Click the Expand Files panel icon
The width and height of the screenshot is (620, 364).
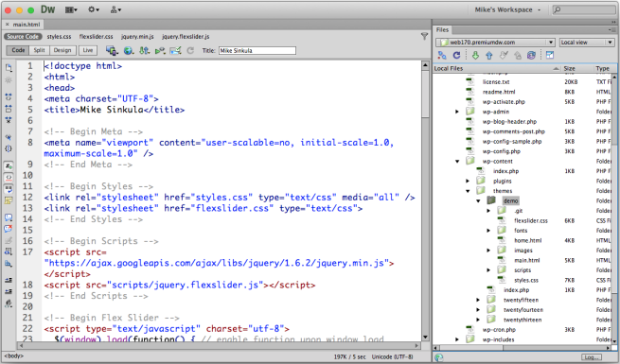[x=550, y=55]
